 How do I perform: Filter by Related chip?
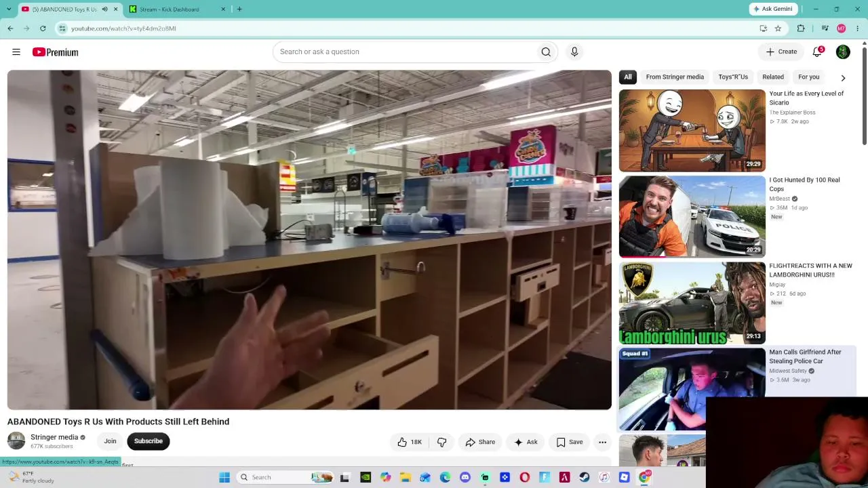773,77
